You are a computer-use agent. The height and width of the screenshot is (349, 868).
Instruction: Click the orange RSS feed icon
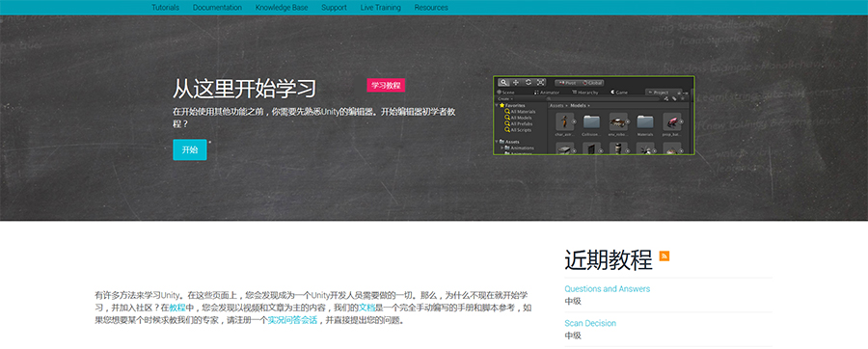point(665,255)
